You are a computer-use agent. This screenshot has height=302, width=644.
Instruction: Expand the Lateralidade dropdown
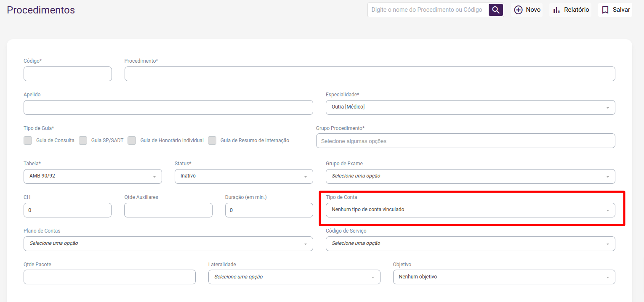[x=294, y=277]
